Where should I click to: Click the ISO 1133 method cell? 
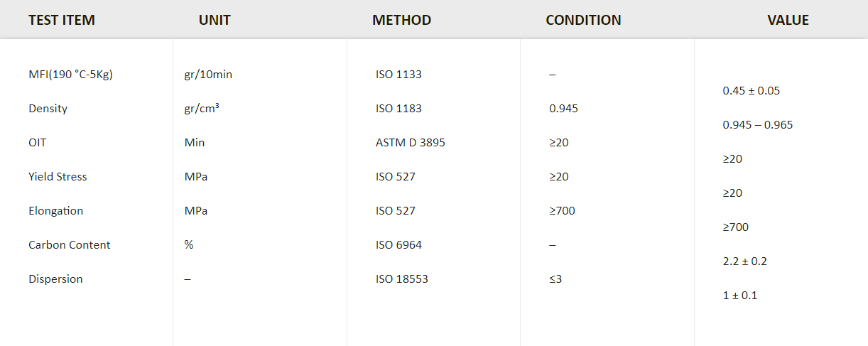tap(398, 75)
